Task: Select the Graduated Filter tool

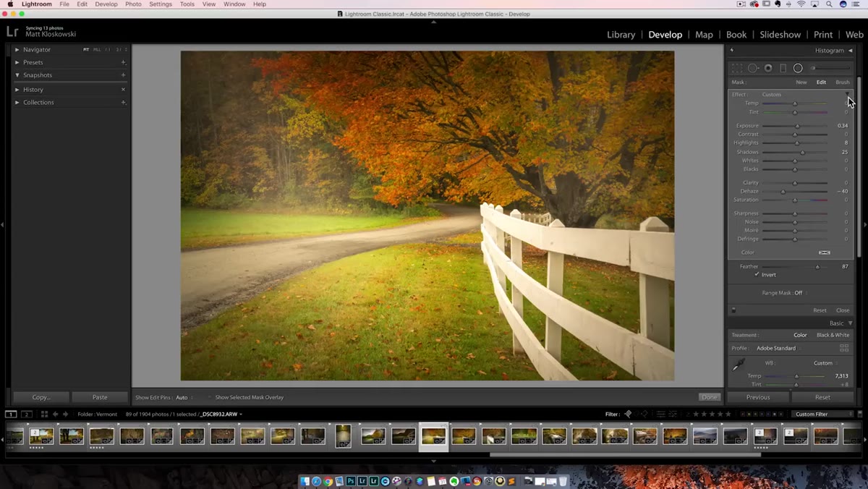Action: point(783,68)
